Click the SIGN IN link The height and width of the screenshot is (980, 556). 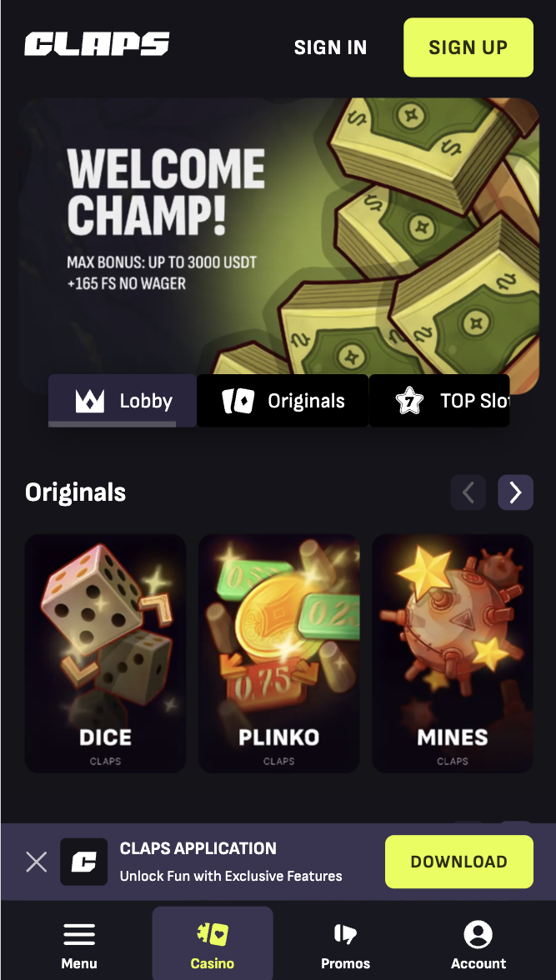point(330,47)
